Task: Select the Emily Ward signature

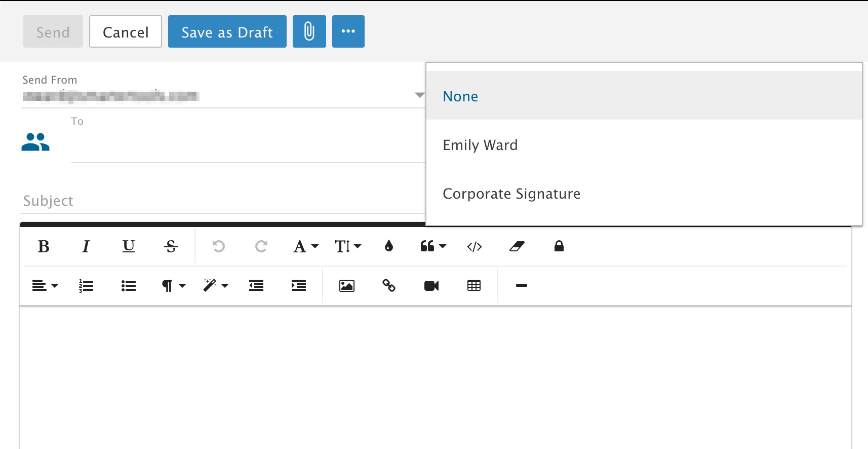Action: (x=480, y=145)
